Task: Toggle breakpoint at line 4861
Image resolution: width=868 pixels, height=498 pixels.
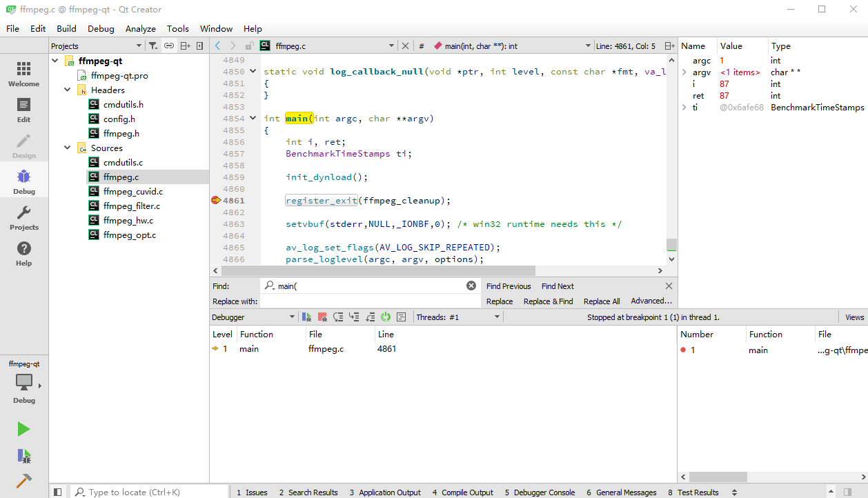Action: click(215, 201)
